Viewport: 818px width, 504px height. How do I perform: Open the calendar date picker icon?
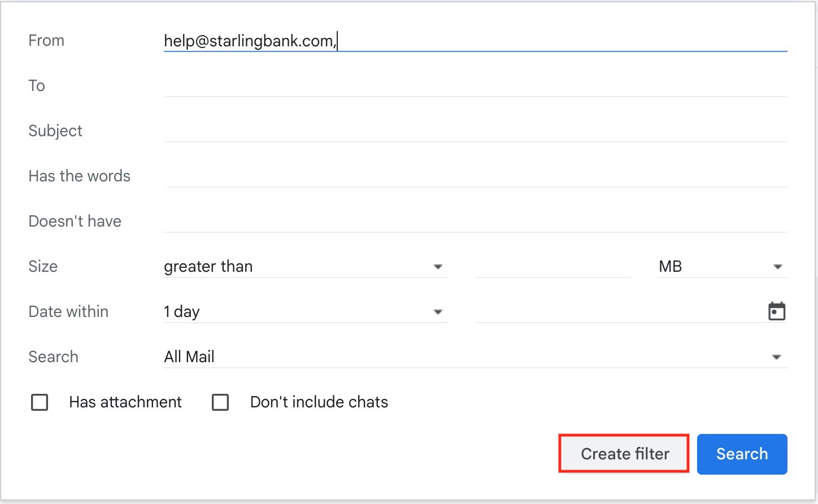[777, 311]
